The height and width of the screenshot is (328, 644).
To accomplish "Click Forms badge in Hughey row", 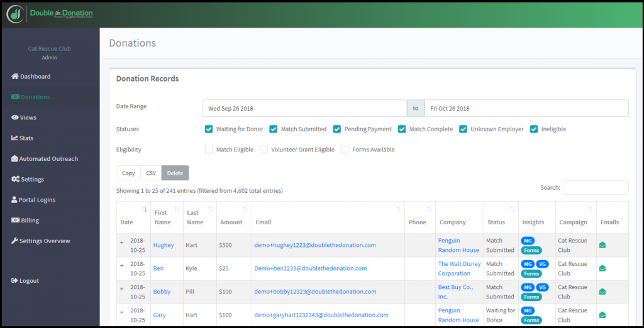I will [x=531, y=250].
